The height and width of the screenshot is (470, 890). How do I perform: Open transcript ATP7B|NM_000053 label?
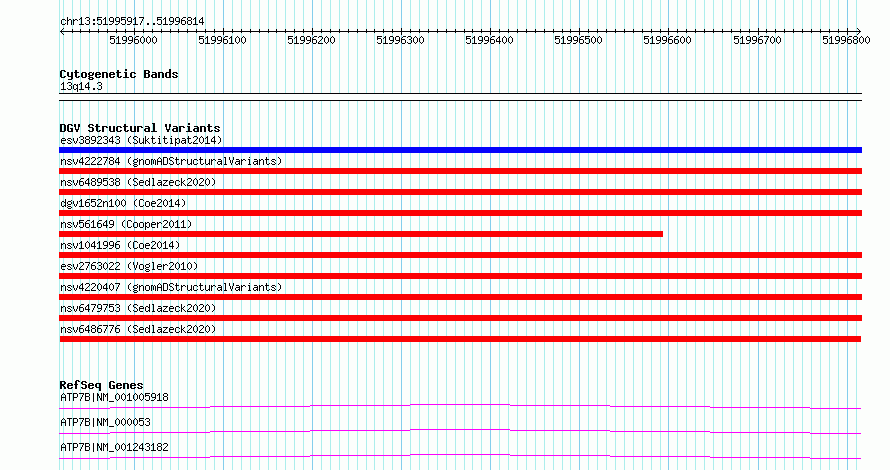(105, 422)
